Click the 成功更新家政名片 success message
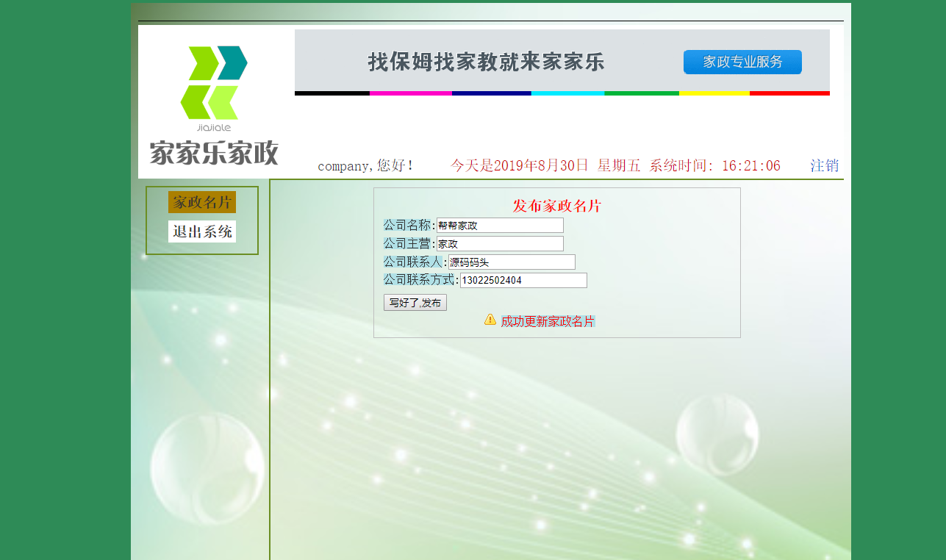Viewport: 946px width, 560px height. pyautogui.click(x=548, y=321)
